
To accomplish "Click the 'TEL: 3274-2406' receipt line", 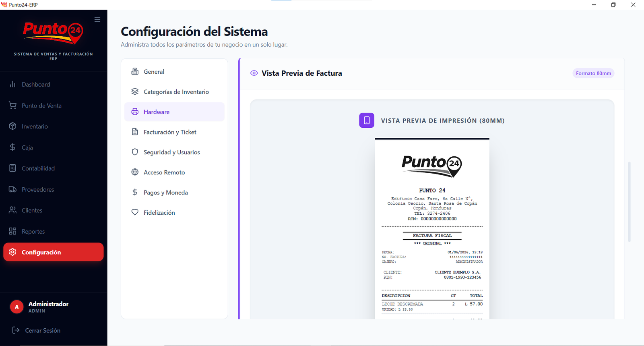I will [x=432, y=213].
